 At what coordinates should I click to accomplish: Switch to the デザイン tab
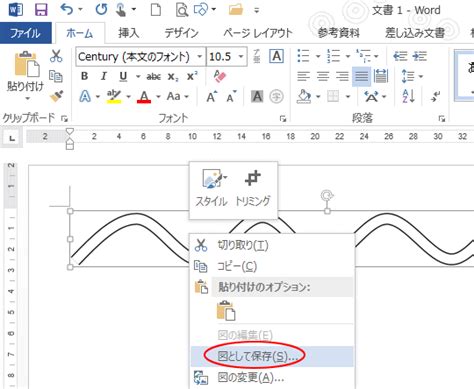(x=182, y=33)
